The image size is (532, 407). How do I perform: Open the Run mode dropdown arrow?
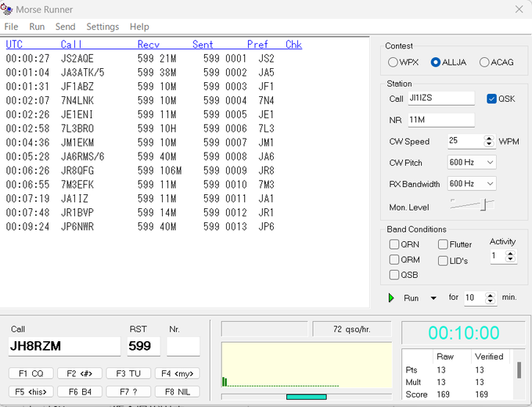click(433, 298)
